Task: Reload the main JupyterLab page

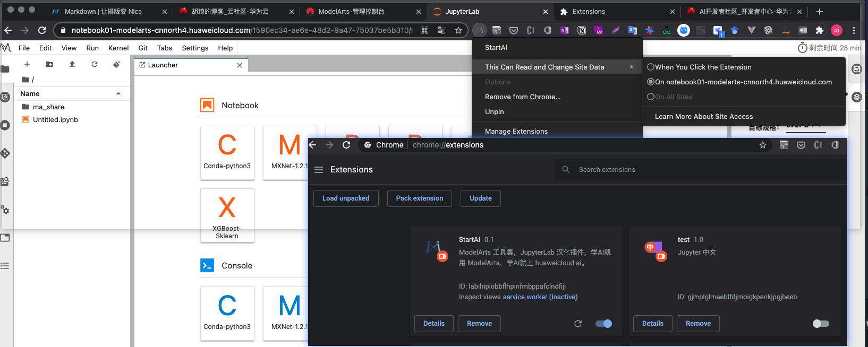Action: [x=42, y=30]
